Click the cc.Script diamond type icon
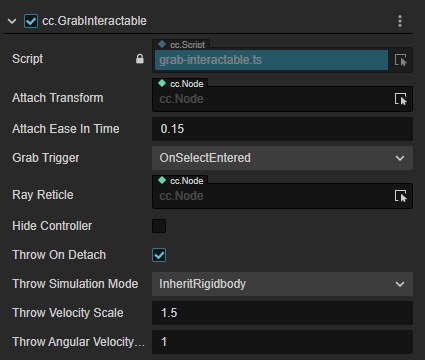This screenshot has width=425, height=360. 162,44
